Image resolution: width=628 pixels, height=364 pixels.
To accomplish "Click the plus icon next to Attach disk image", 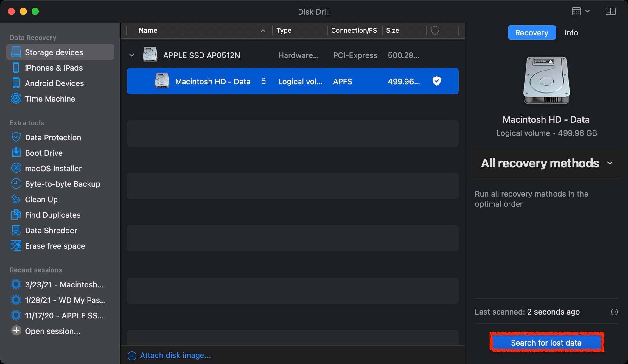I will click(132, 356).
